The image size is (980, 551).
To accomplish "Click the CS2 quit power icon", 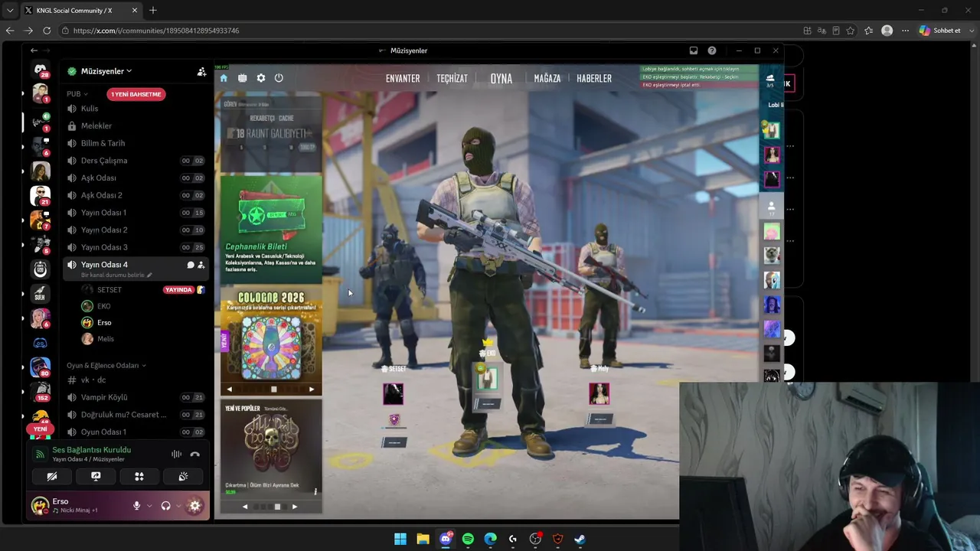I will 279,78.
